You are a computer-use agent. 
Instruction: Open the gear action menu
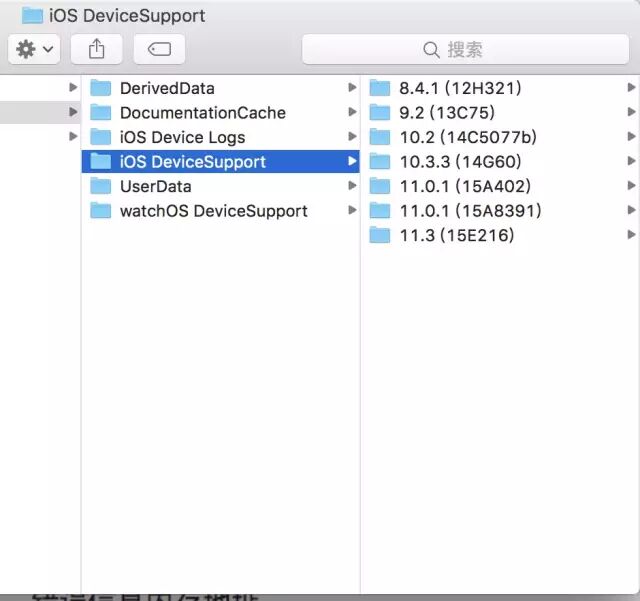(34, 49)
